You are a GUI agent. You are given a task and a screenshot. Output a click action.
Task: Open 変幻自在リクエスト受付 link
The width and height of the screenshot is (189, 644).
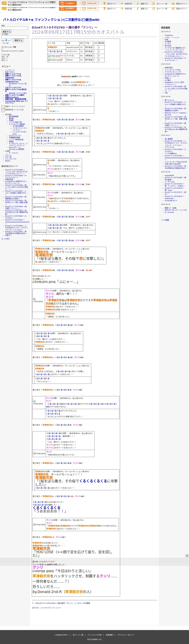(18, 93)
